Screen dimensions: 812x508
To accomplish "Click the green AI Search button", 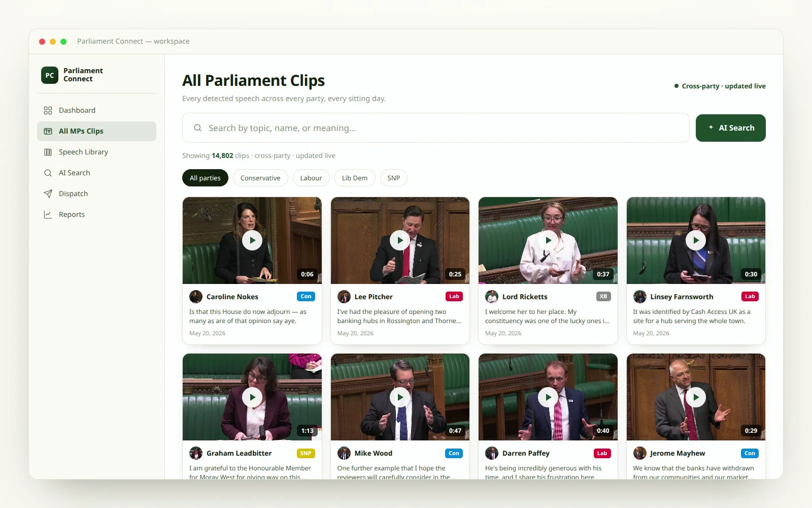I will click(x=730, y=128).
